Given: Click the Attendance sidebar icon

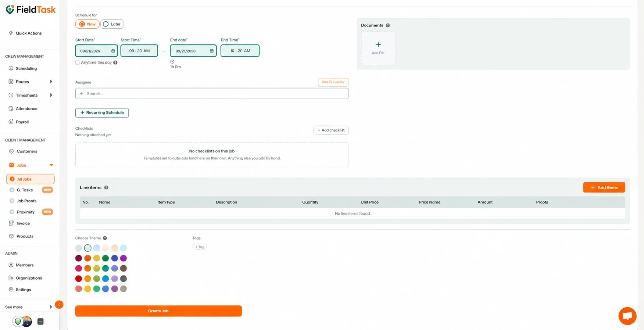Looking at the screenshot, I should (x=11, y=108).
